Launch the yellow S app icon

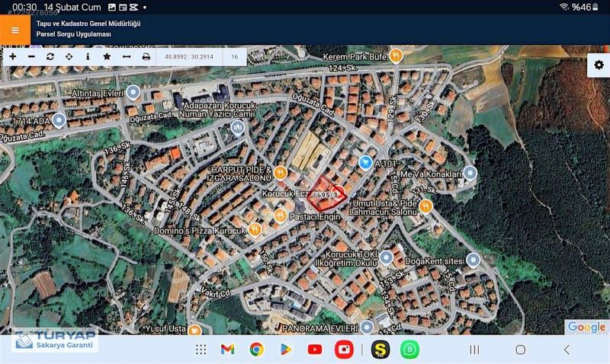[380, 350]
